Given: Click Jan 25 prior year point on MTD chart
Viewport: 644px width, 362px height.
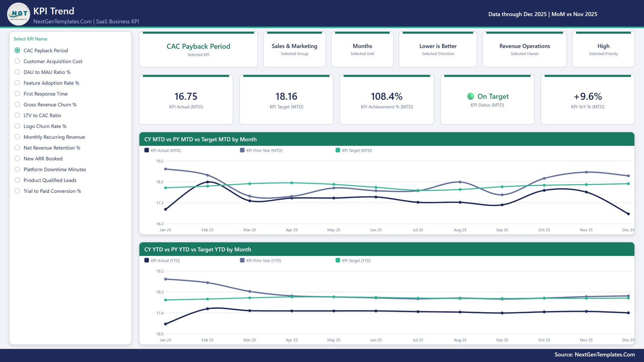Looking at the screenshot, I should [165, 169].
